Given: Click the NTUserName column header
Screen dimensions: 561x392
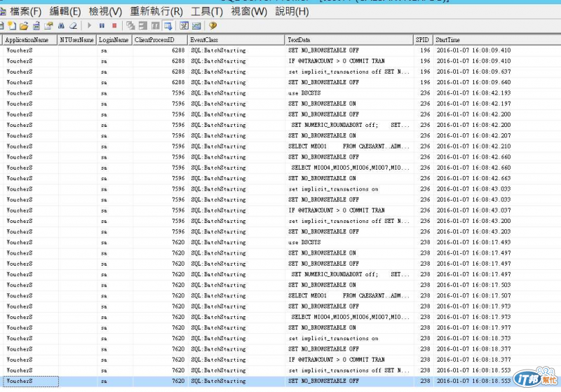Looking at the screenshot, I should pos(77,40).
